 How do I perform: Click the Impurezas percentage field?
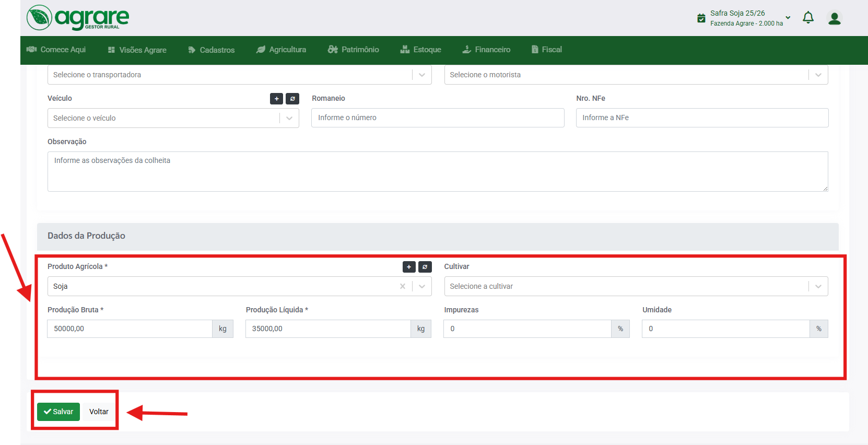click(527, 329)
